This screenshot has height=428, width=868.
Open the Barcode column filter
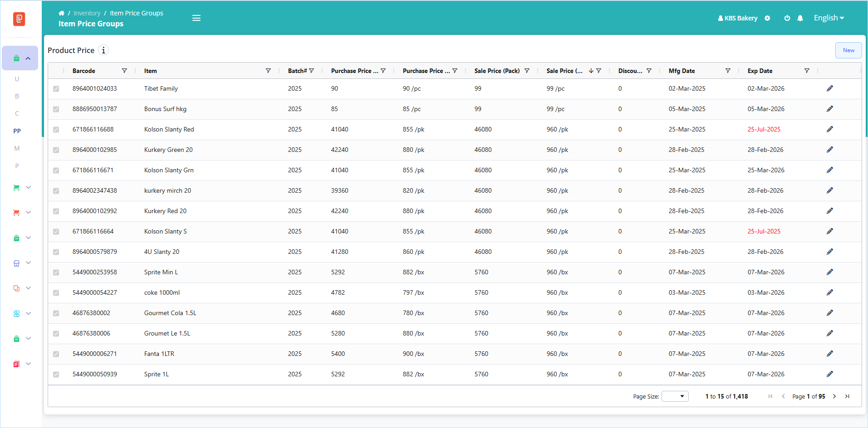pos(124,71)
